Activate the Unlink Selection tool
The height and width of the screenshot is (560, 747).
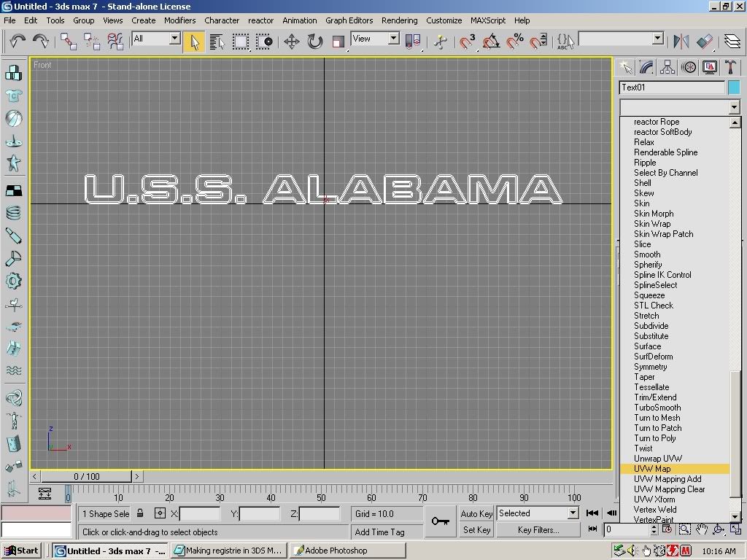(91, 42)
